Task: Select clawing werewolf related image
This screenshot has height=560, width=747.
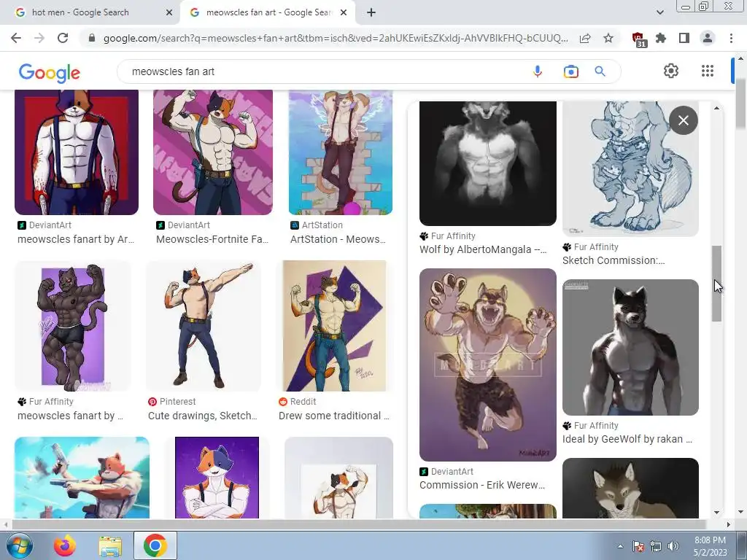Action: [488, 365]
